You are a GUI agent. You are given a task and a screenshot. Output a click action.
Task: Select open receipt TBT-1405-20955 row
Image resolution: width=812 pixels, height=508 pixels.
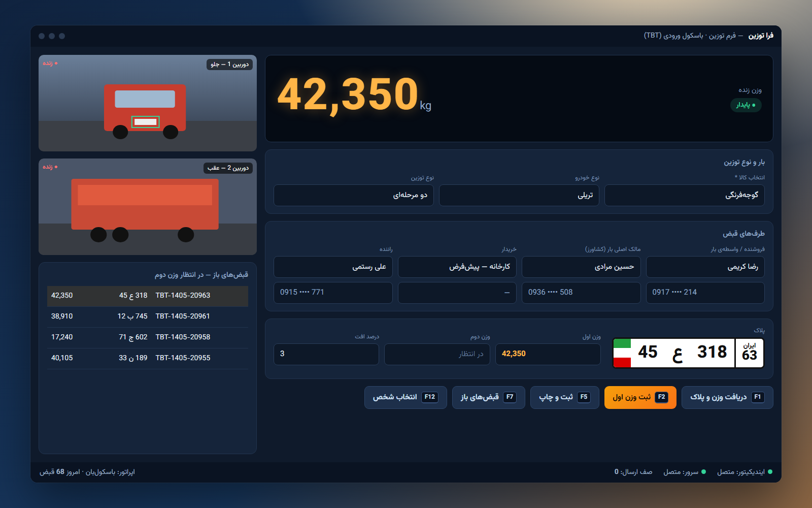coord(148,358)
